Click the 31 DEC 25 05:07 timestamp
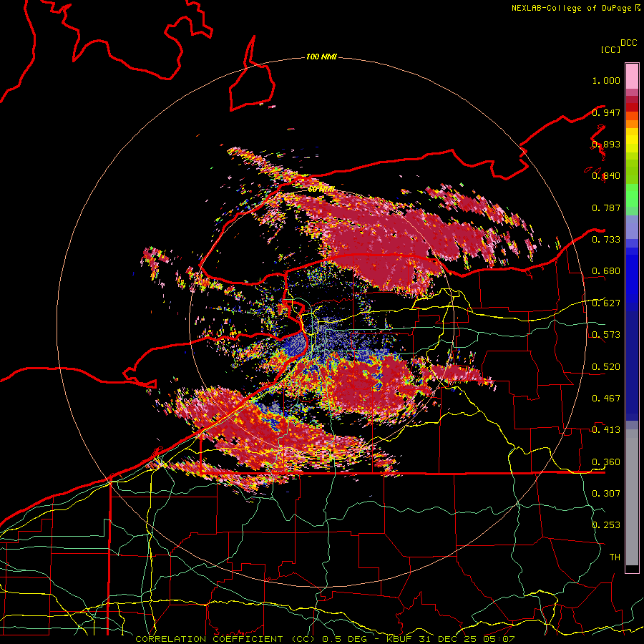Viewport: 644px width, 644px height. pyautogui.click(x=467, y=639)
